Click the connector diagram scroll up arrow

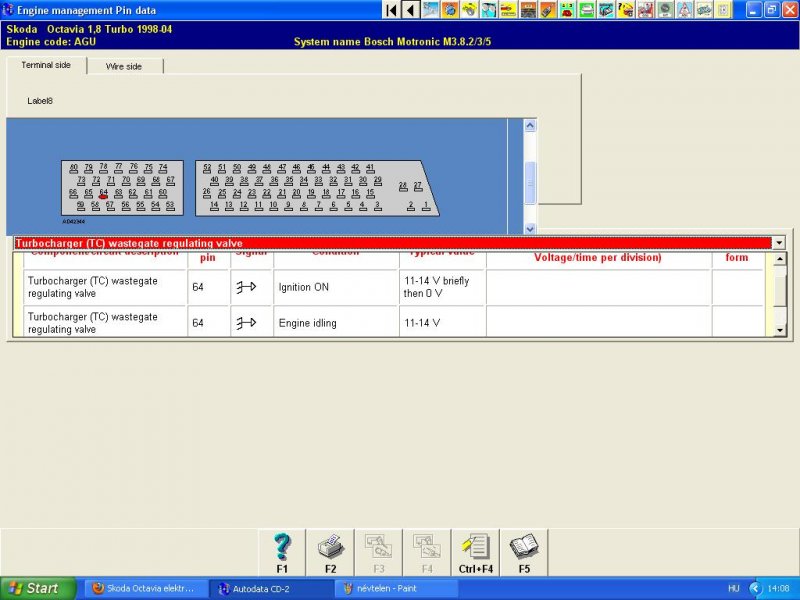click(530, 125)
